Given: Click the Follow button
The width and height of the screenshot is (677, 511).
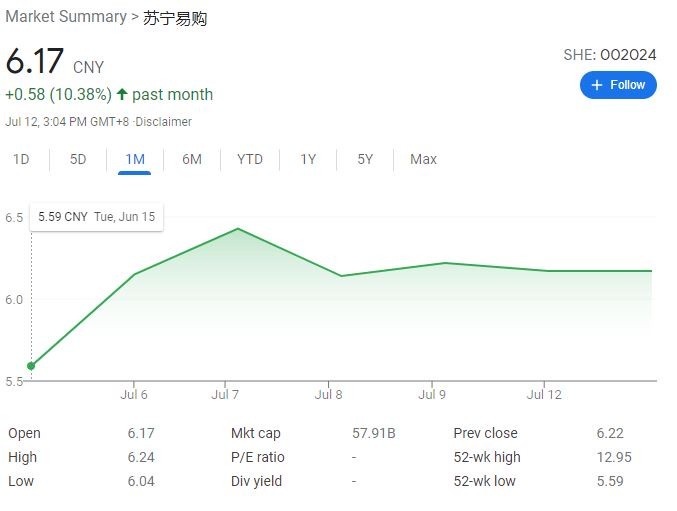Looking at the screenshot, I should pyautogui.click(x=618, y=85).
